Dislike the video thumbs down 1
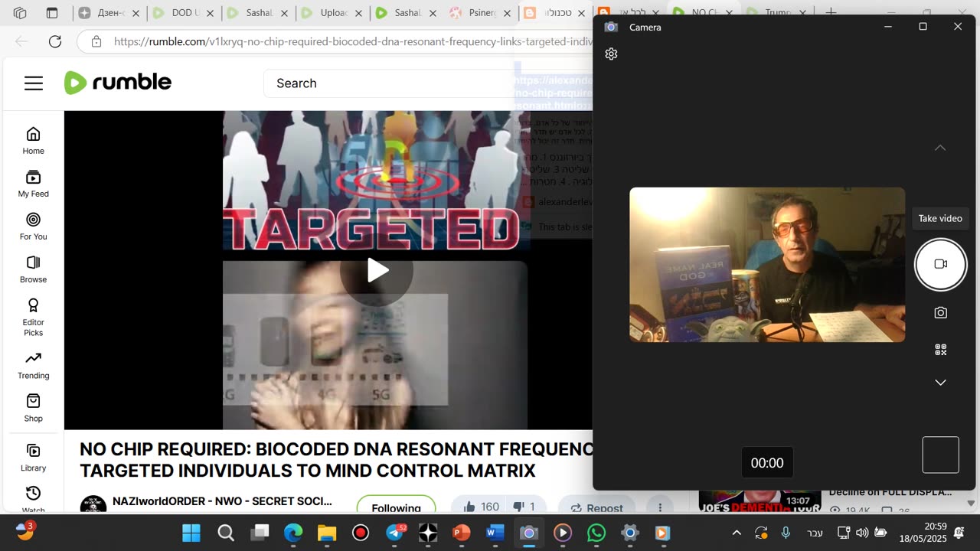980x551 pixels. (524, 507)
